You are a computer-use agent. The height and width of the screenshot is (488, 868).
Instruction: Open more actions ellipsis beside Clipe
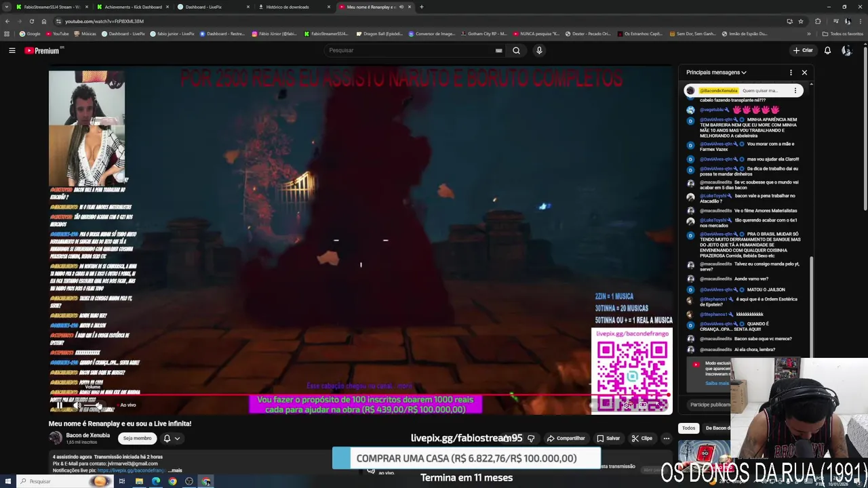point(667,438)
